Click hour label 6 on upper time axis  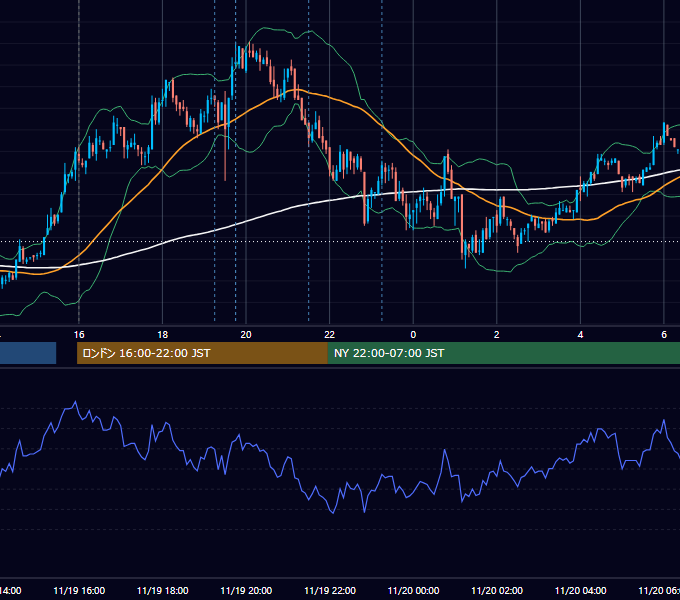point(664,335)
